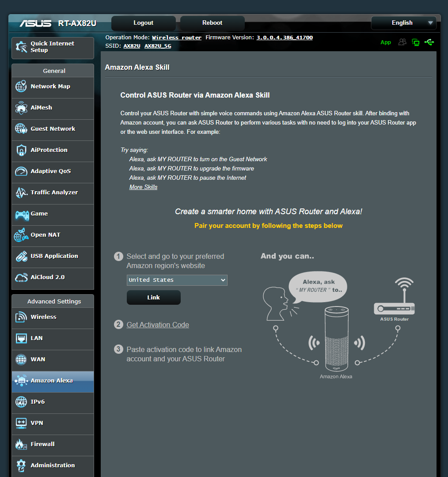
Task: Click the AX82U_5G SSID link
Action: pyautogui.click(x=158, y=46)
